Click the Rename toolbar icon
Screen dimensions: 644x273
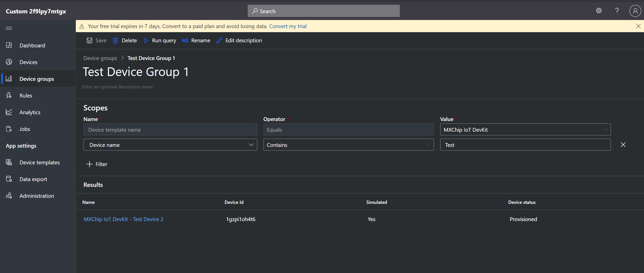[185, 41]
